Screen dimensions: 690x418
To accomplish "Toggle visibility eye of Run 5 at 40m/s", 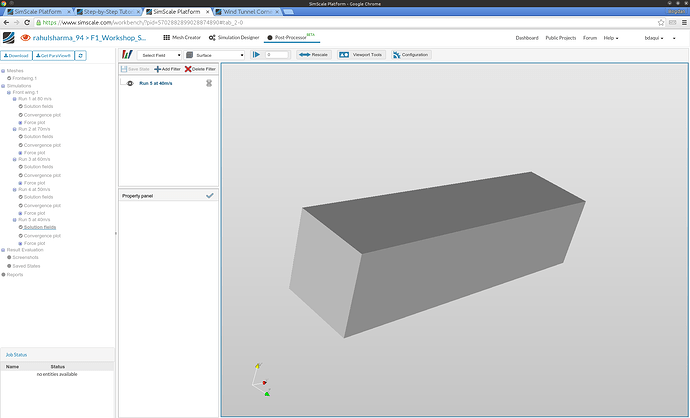I will click(x=130, y=83).
